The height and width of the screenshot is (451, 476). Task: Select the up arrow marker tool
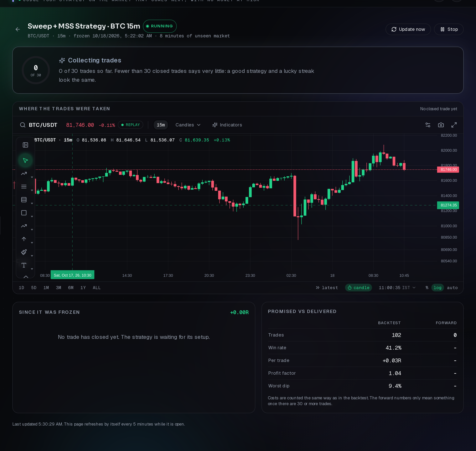[x=24, y=239]
